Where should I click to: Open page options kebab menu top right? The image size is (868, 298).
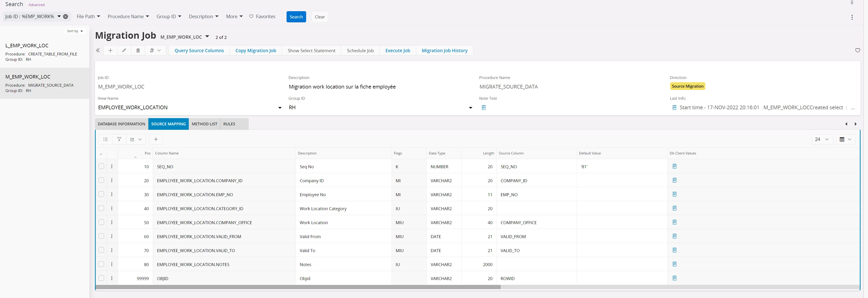[852, 17]
